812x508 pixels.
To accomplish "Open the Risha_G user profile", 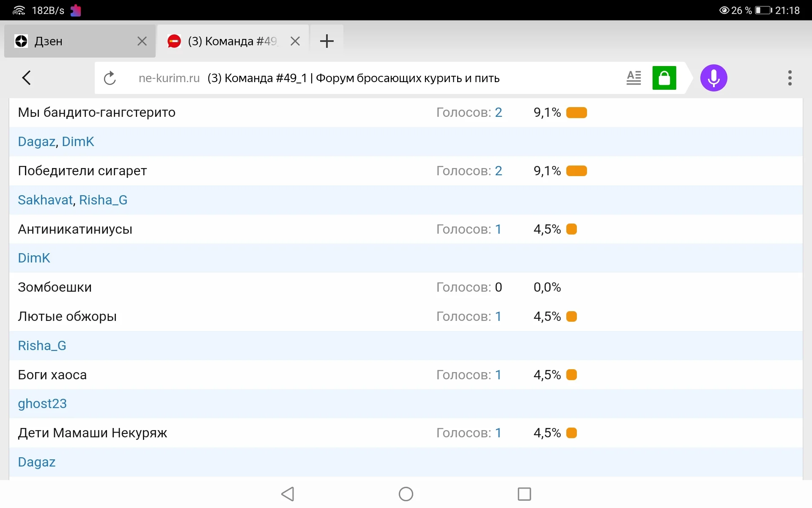I will click(42, 345).
